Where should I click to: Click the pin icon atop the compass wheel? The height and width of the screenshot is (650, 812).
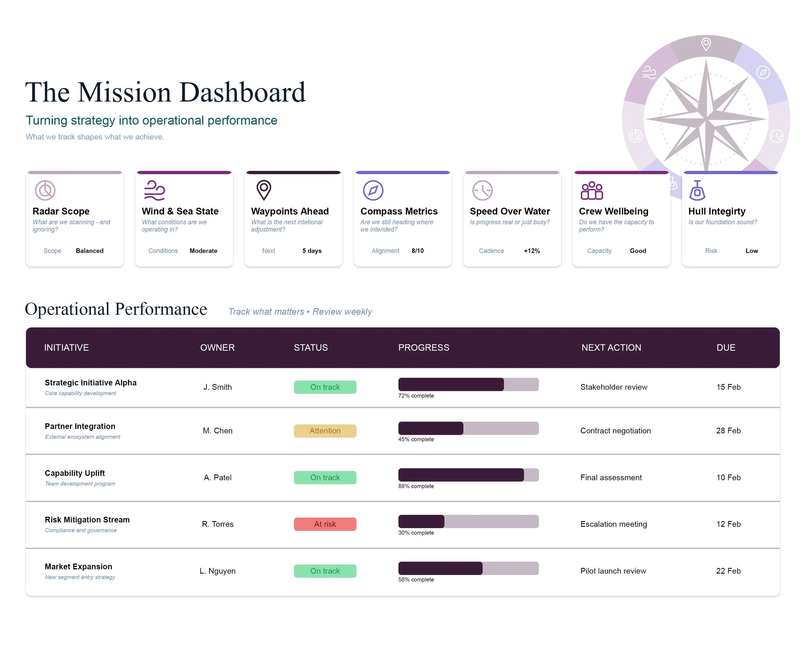(x=706, y=44)
